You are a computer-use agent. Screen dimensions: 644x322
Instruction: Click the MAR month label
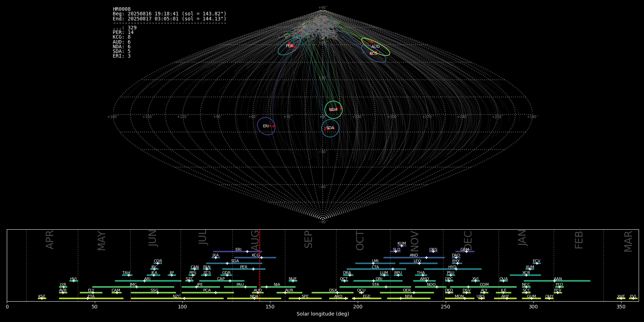(628, 241)
